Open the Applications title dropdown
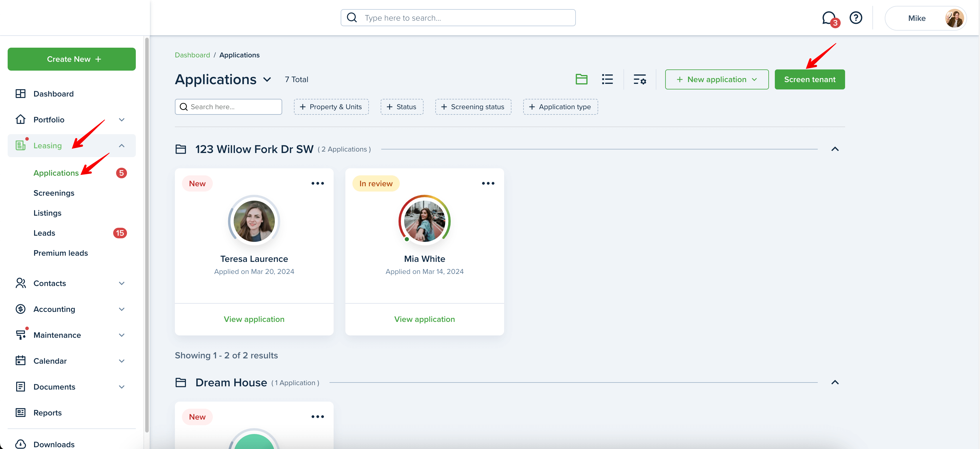The image size is (980, 449). click(x=267, y=80)
